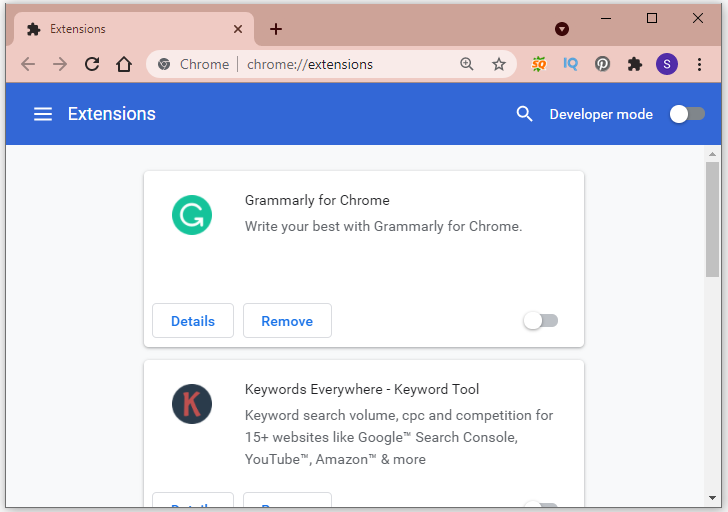This screenshot has height=512, width=728.
Task: Click the vertical scrollbar thumb
Action: point(712,219)
